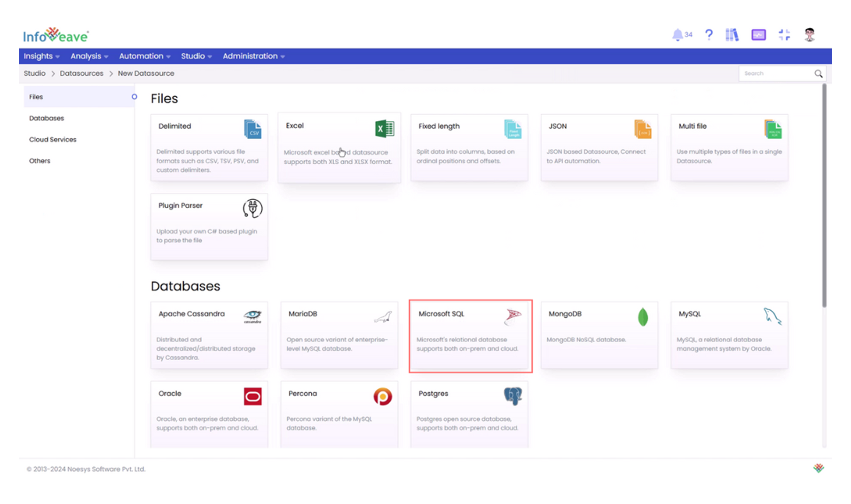Switch to the Databases sidebar section

pyautogui.click(x=47, y=118)
